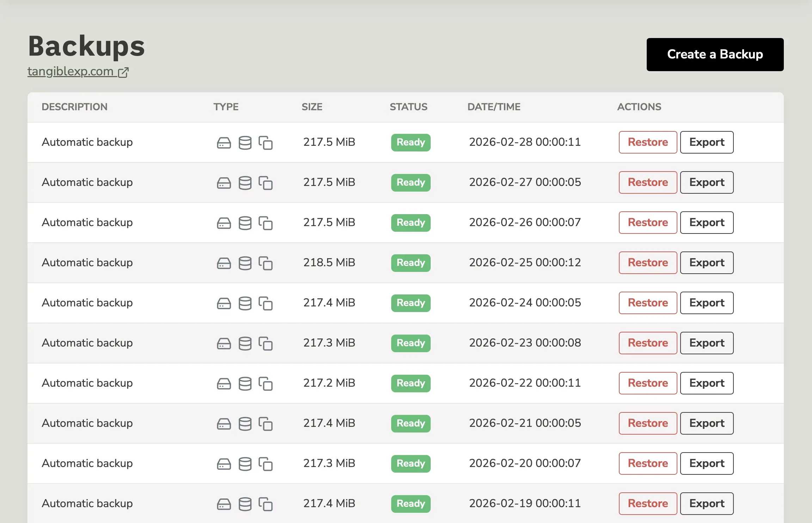Click the STATUS column header
This screenshot has height=523, width=812.
[x=408, y=107]
